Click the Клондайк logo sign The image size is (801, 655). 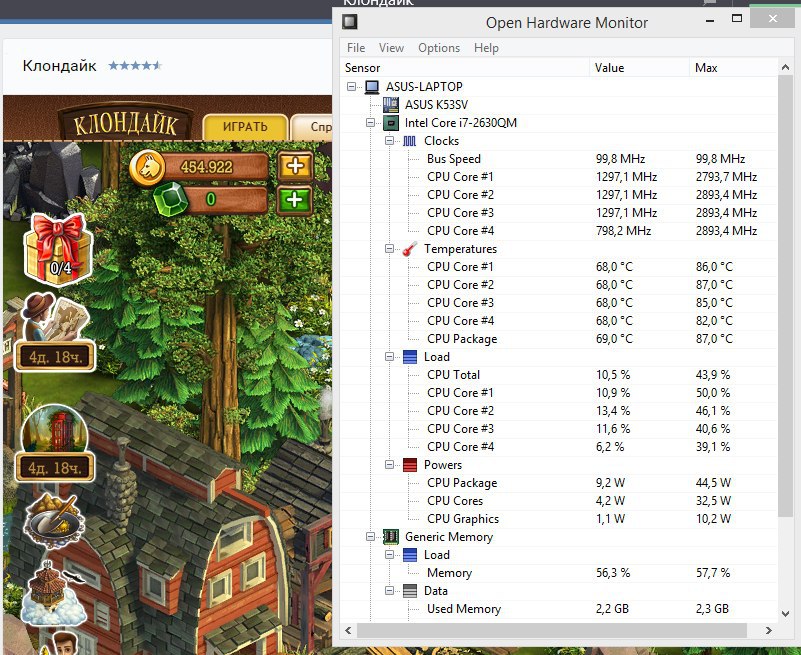click(x=125, y=123)
